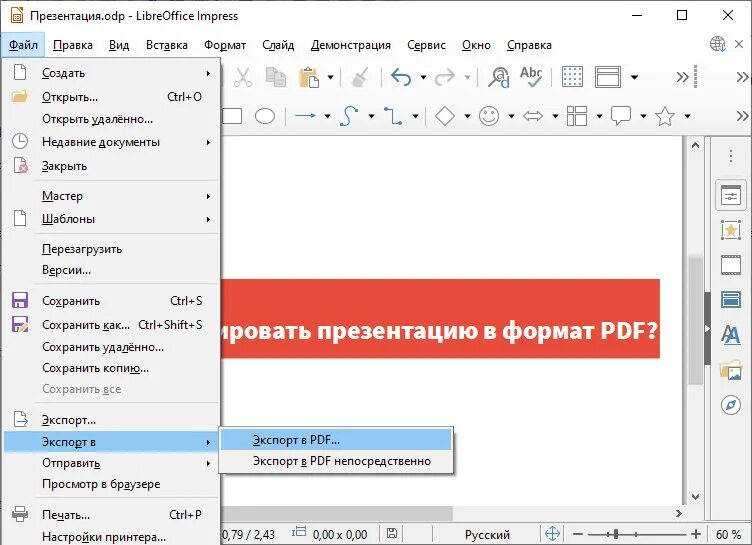Expand hidden standard toolbar buttons chevron
Viewport: 752px width, 545px height.
point(682,77)
